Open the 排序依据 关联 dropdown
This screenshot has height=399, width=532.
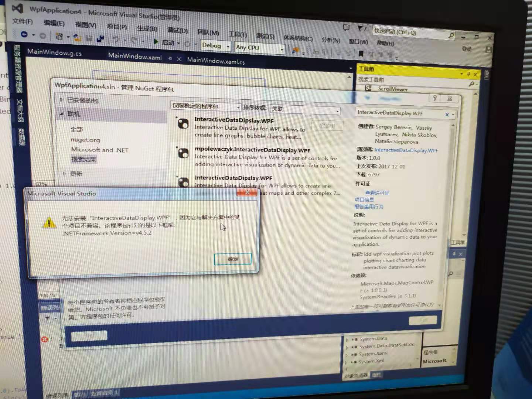[x=305, y=109]
